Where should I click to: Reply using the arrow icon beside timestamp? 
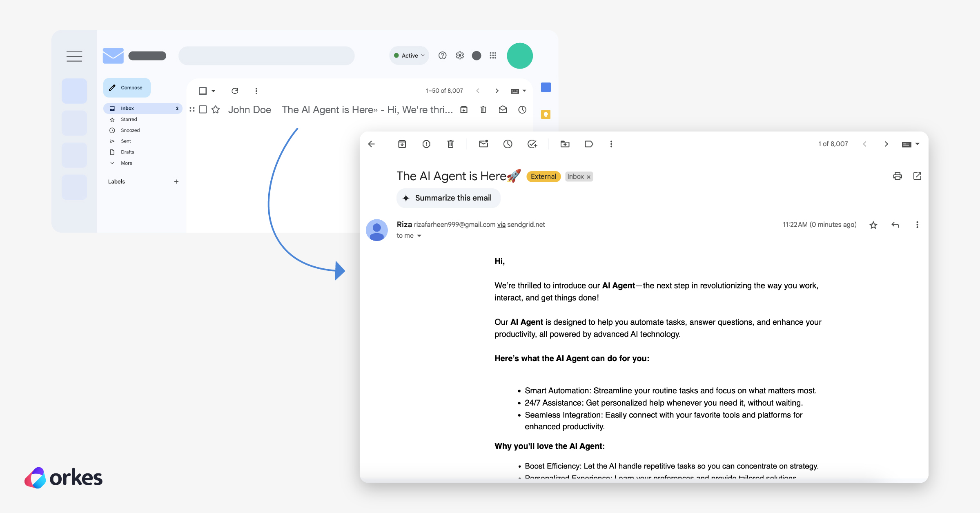pos(895,225)
